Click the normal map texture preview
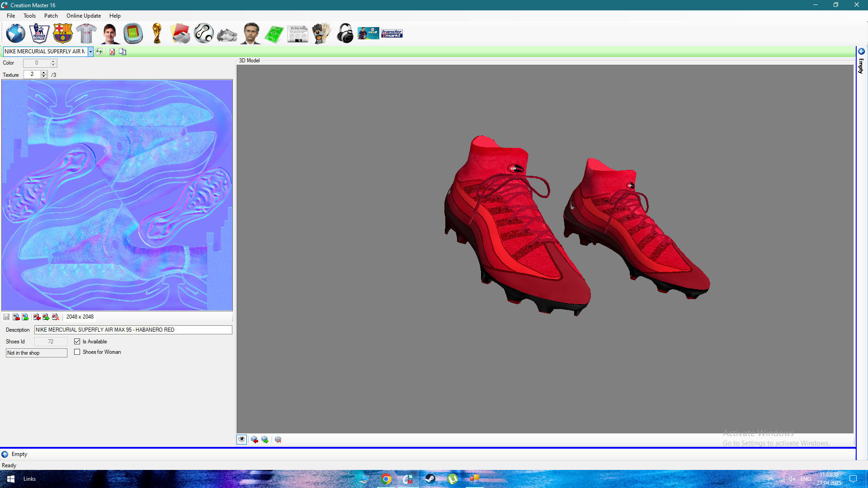This screenshot has width=868, height=488. (x=117, y=195)
